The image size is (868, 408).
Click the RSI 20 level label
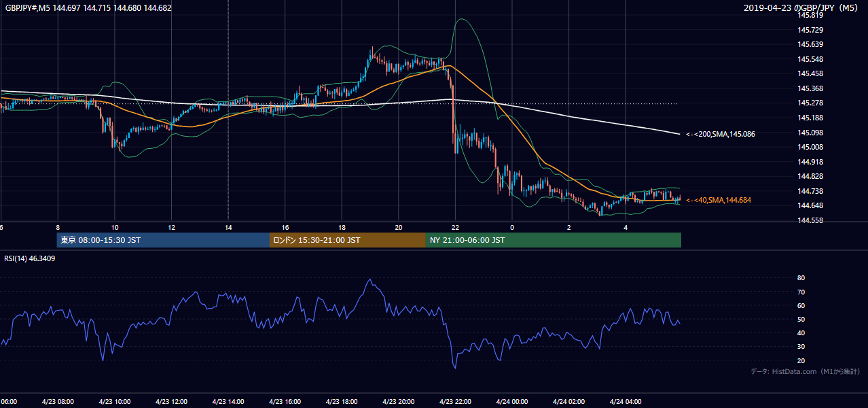coord(801,360)
